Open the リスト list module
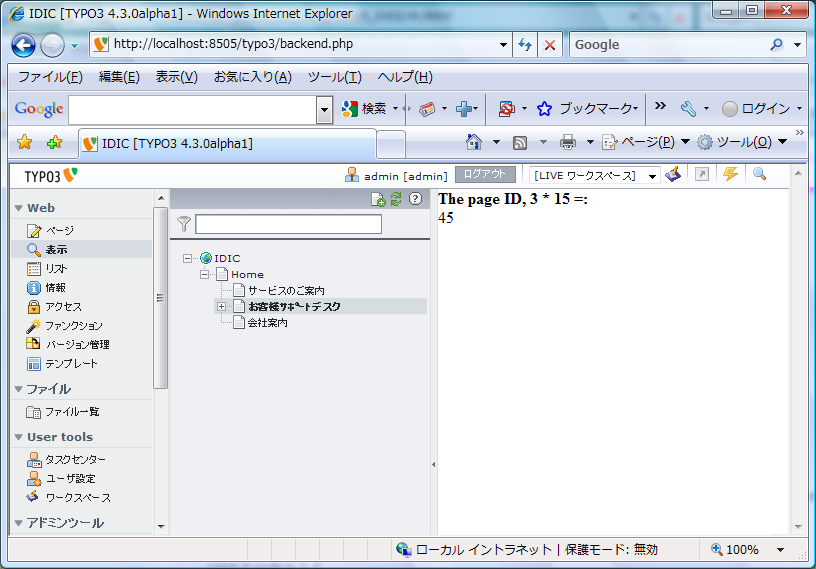 [47, 269]
